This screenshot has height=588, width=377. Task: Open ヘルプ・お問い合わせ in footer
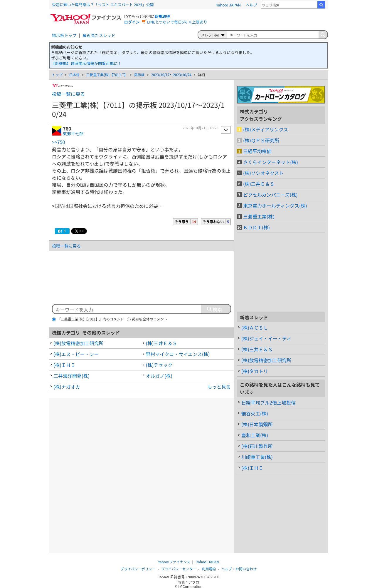coord(239,569)
